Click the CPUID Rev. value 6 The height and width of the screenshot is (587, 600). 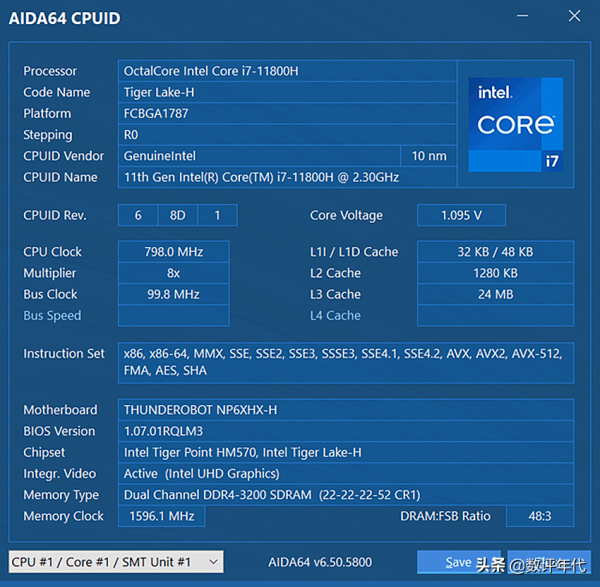(x=138, y=215)
